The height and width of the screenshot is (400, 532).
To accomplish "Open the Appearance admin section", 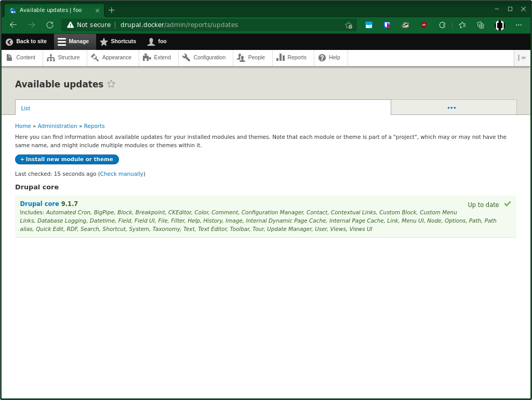I will pos(112,58).
